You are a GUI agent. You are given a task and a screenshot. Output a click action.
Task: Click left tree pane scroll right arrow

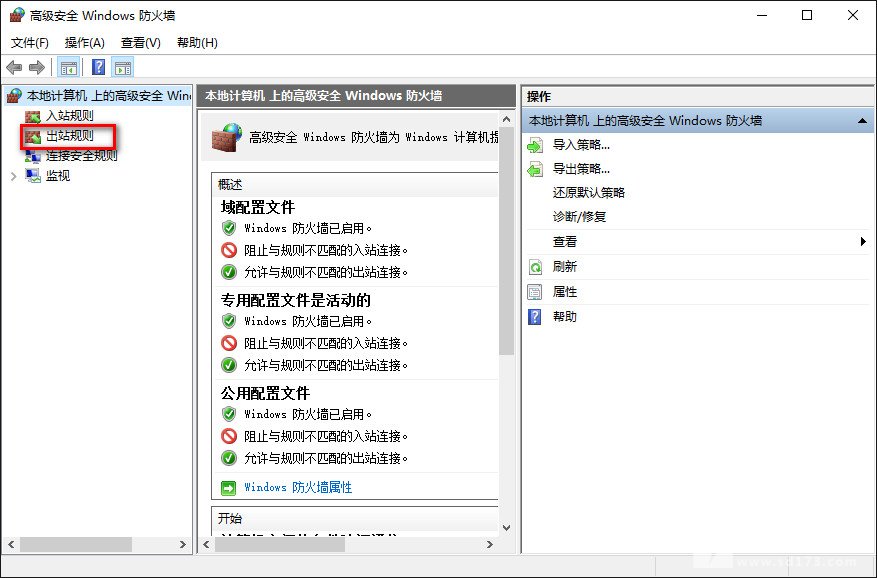pyautogui.click(x=182, y=544)
